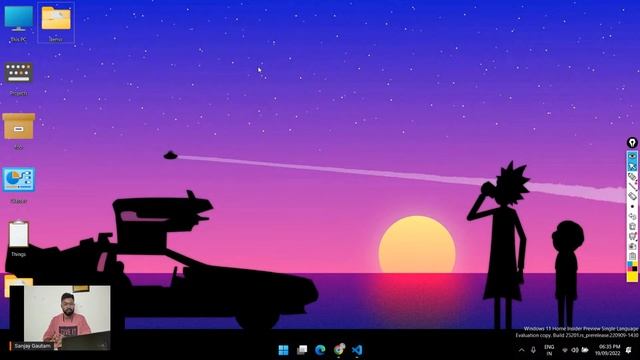Click the pen width dot in annotation toolbar
This screenshot has width=640, height=360.
pyautogui.click(x=632, y=206)
